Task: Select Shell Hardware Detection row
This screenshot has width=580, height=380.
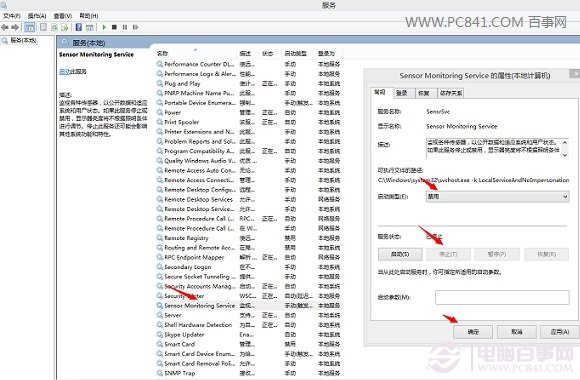Action: coord(249,325)
